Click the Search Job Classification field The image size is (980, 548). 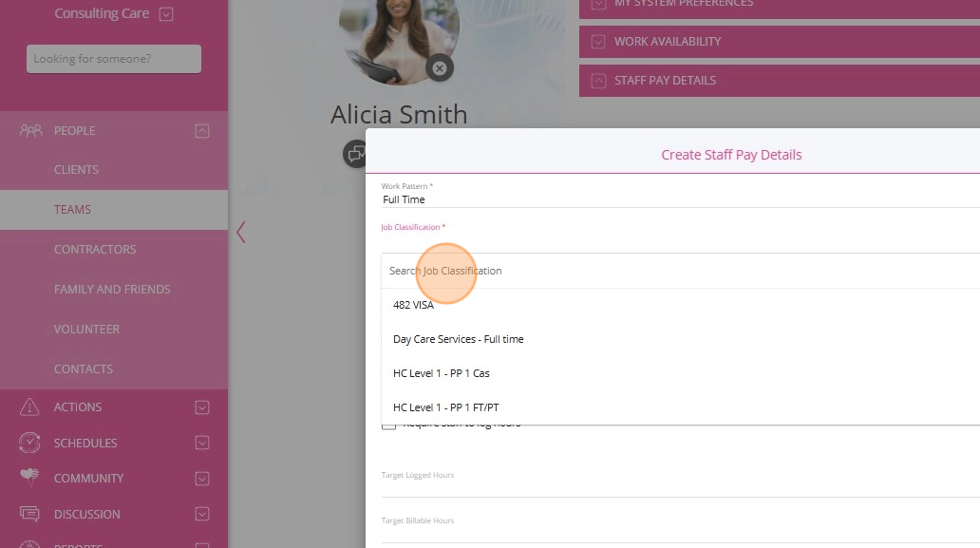[680, 271]
